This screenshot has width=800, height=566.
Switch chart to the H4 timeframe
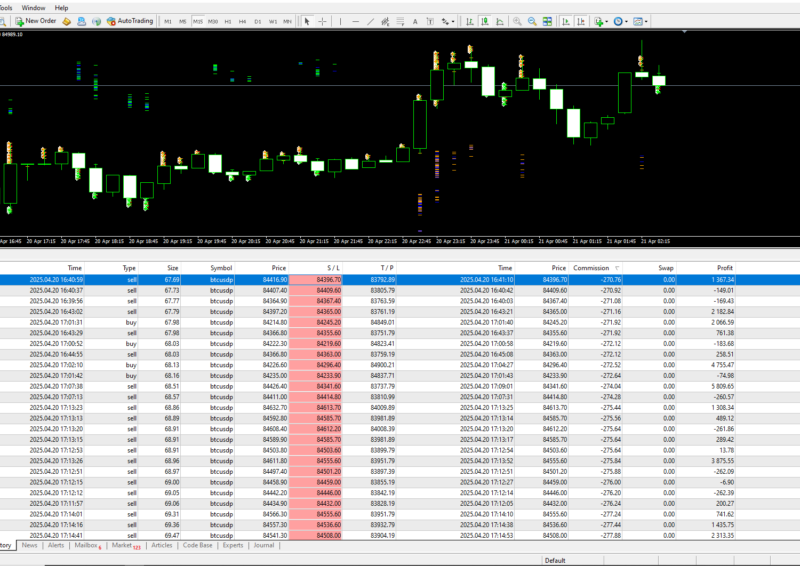tap(242, 20)
